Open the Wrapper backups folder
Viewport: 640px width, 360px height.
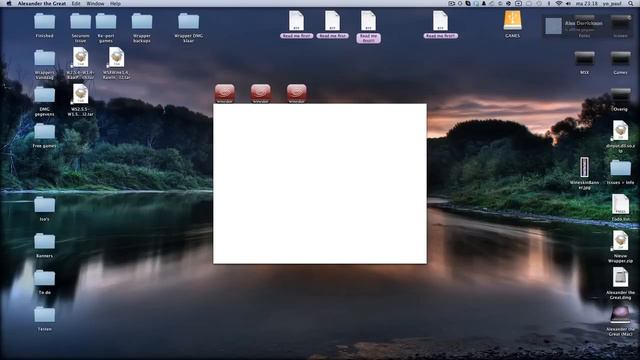[x=142, y=22]
